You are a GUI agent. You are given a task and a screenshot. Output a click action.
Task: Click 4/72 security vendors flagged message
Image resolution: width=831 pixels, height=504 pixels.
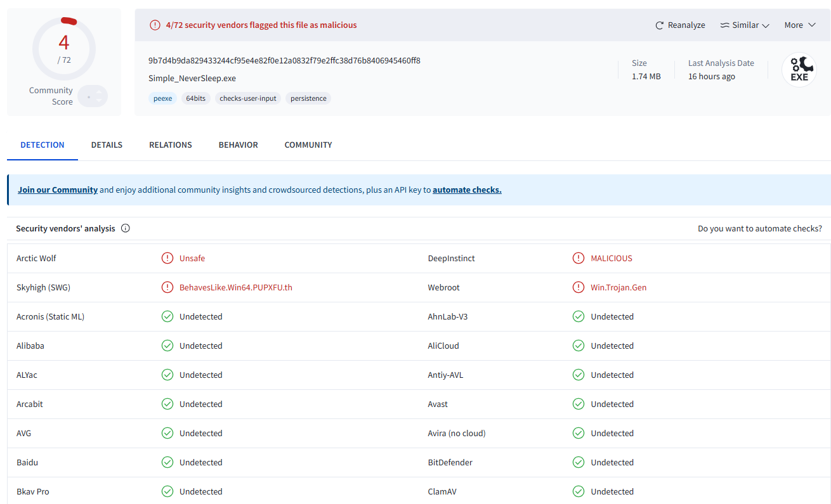point(261,25)
